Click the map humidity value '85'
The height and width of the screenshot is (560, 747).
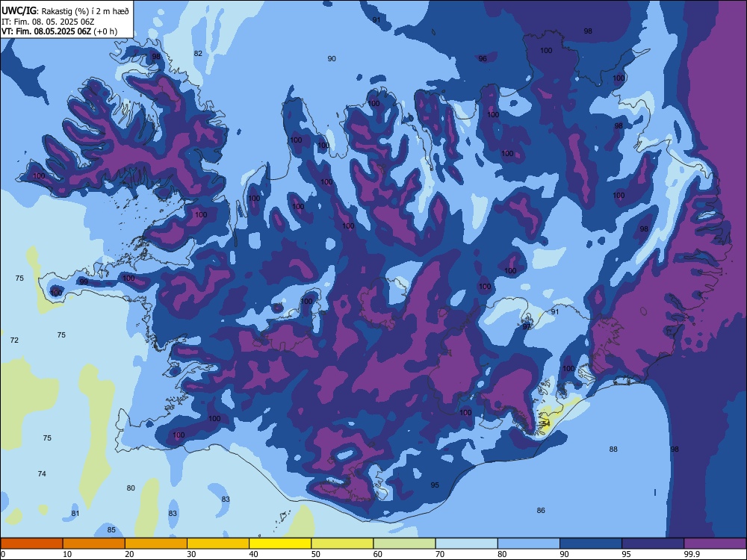(x=111, y=530)
